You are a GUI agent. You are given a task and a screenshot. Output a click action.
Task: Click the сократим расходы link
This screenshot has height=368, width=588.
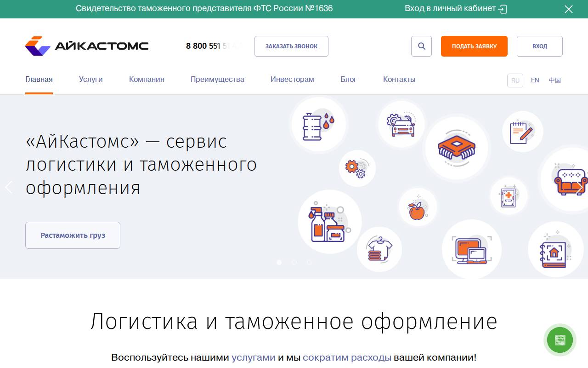(x=347, y=357)
